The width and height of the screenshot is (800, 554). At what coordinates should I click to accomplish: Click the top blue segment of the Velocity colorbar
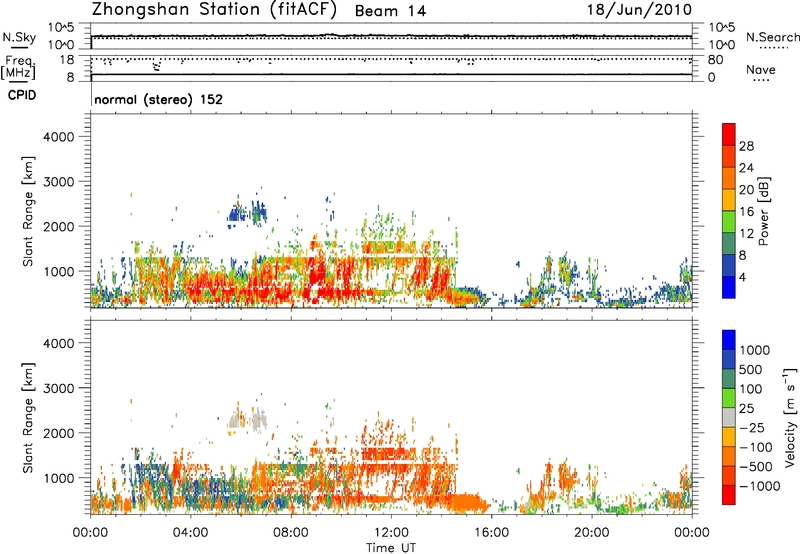point(729,340)
